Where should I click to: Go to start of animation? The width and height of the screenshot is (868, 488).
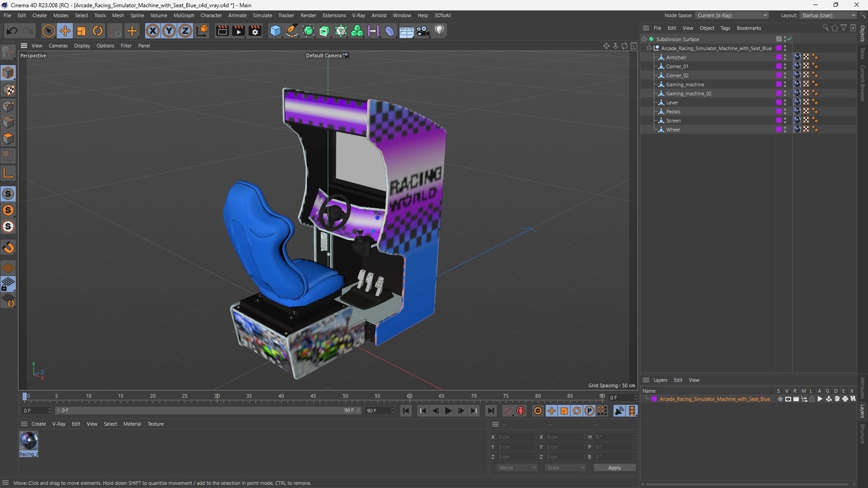click(406, 411)
